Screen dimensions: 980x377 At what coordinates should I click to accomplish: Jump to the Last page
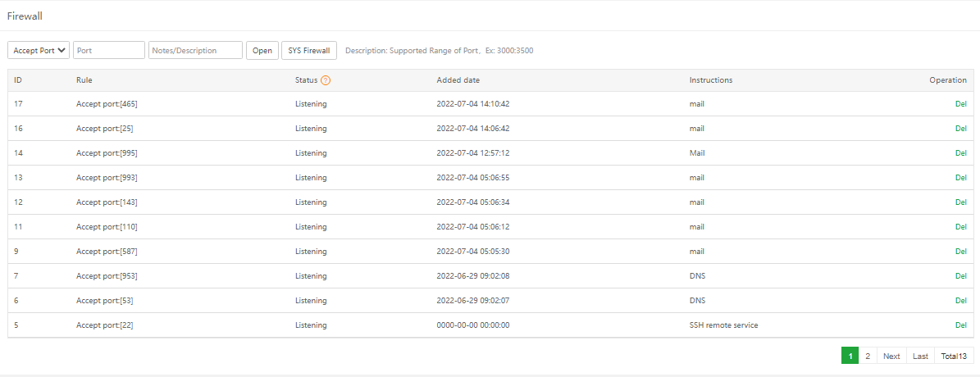[920, 356]
